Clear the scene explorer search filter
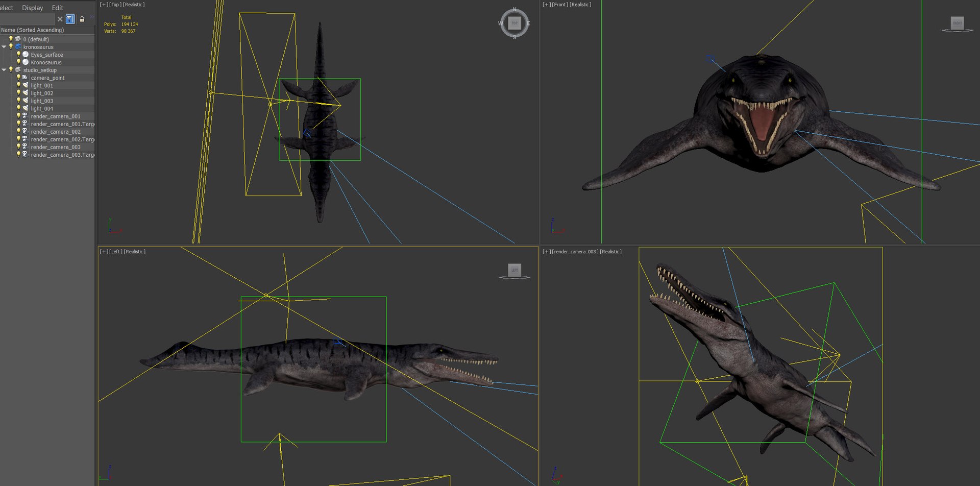Screen dimensions: 980x486 [x=60, y=19]
